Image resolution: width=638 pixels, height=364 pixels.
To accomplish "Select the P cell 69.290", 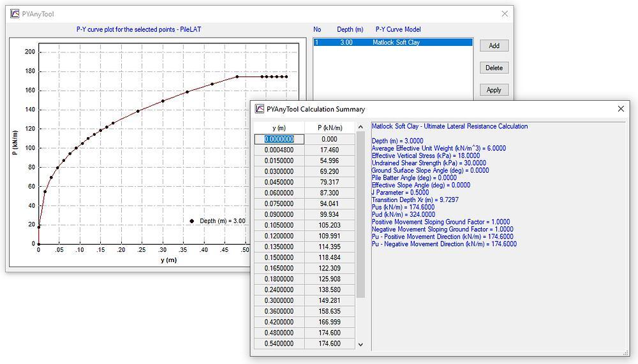I will tap(330, 171).
